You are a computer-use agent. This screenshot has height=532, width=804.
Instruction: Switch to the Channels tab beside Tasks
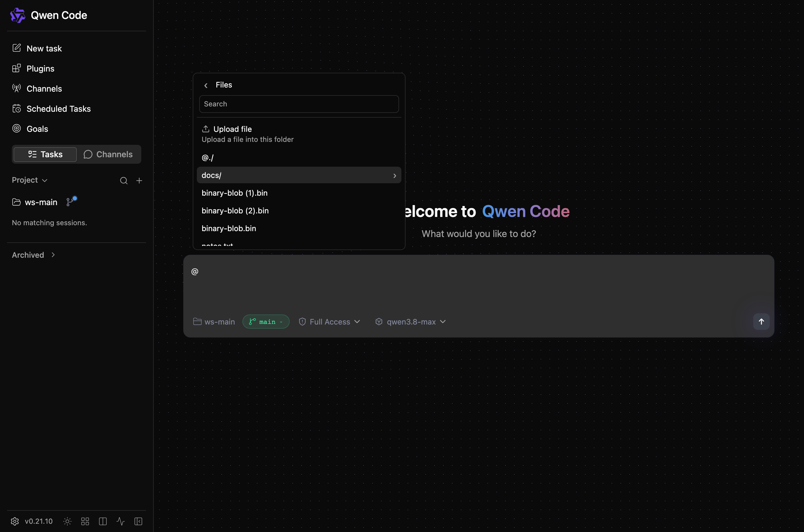pos(108,154)
